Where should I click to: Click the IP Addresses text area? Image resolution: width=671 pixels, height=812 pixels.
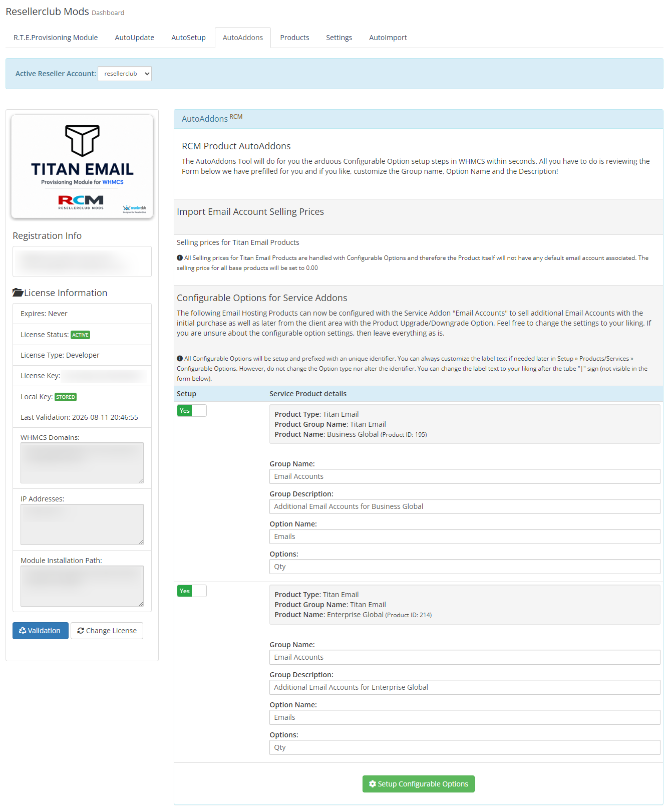click(x=82, y=524)
